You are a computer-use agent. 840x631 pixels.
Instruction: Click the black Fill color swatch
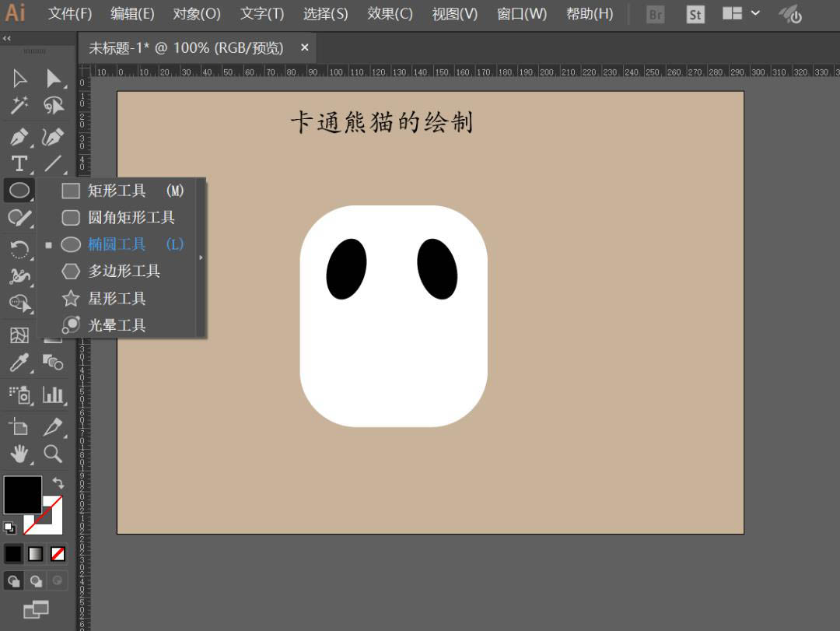(22, 494)
